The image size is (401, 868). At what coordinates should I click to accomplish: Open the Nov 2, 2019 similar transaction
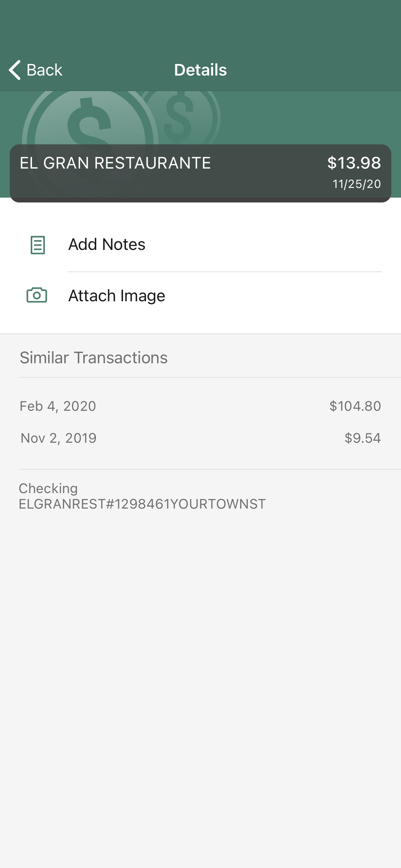[200, 438]
